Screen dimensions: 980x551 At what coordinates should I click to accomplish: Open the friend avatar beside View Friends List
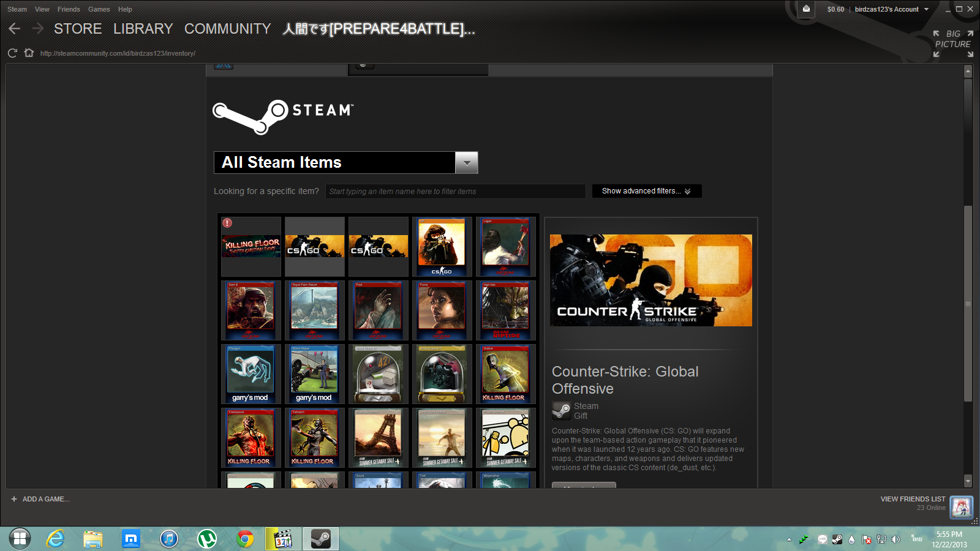961,506
